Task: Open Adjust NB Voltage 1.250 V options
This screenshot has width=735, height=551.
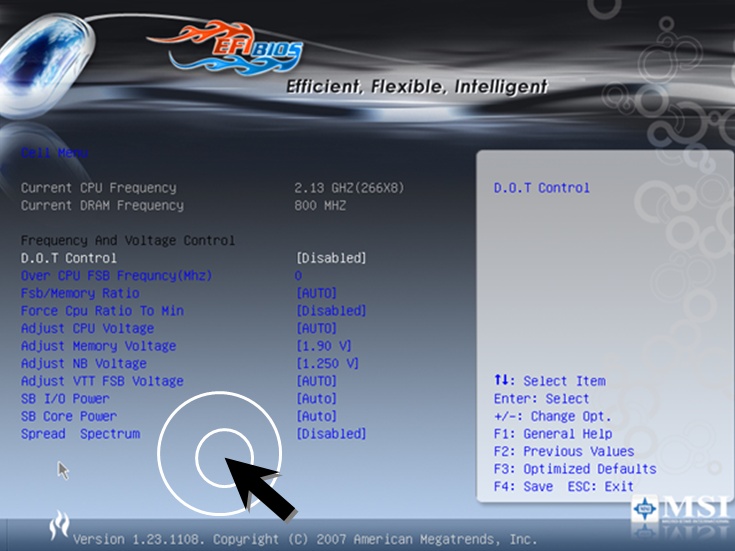Action: 327,363
